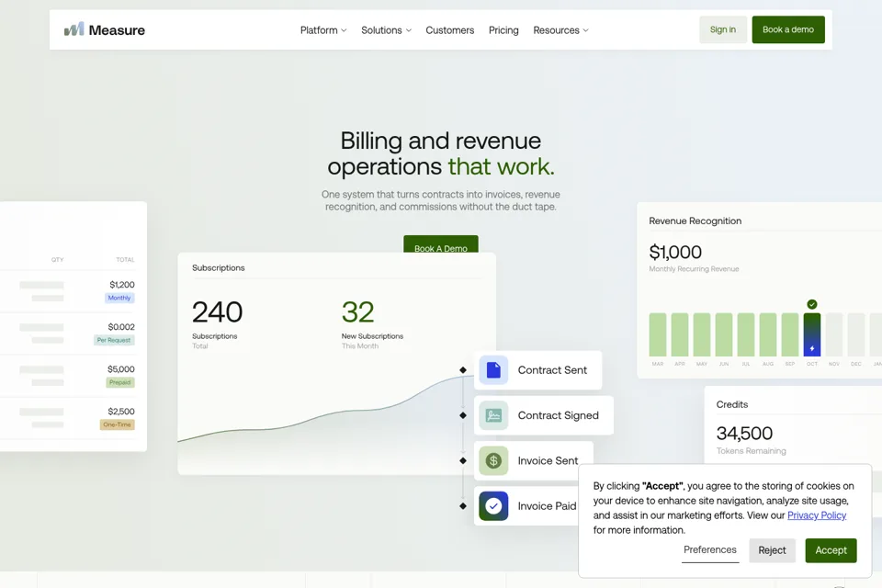The width and height of the screenshot is (882, 588).
Task: Reject the cookies
Action: pyautogui.click(x=772, y=550)
